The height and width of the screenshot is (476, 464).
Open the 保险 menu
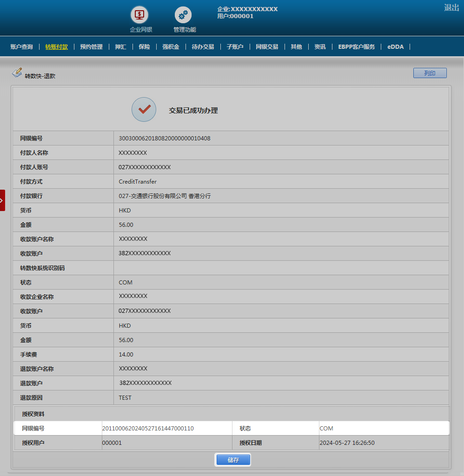coord(144,47)
